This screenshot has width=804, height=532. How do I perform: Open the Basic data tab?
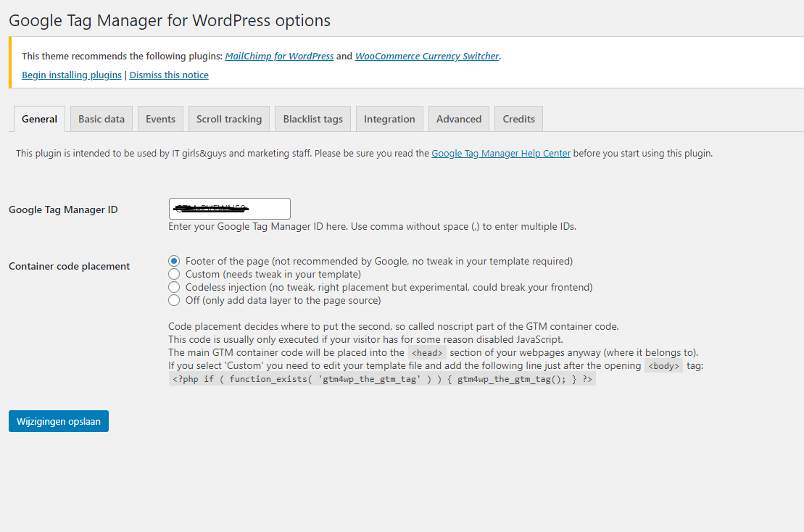[101, 119]
